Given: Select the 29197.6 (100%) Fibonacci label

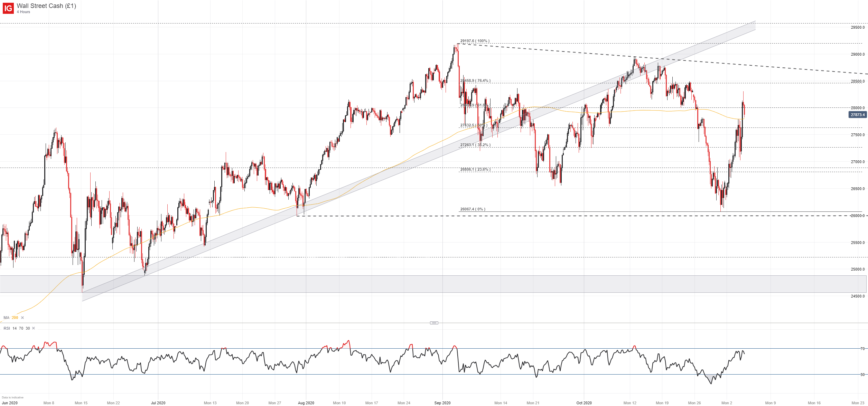Looking at the screenshot, I should tap(475, 41).
